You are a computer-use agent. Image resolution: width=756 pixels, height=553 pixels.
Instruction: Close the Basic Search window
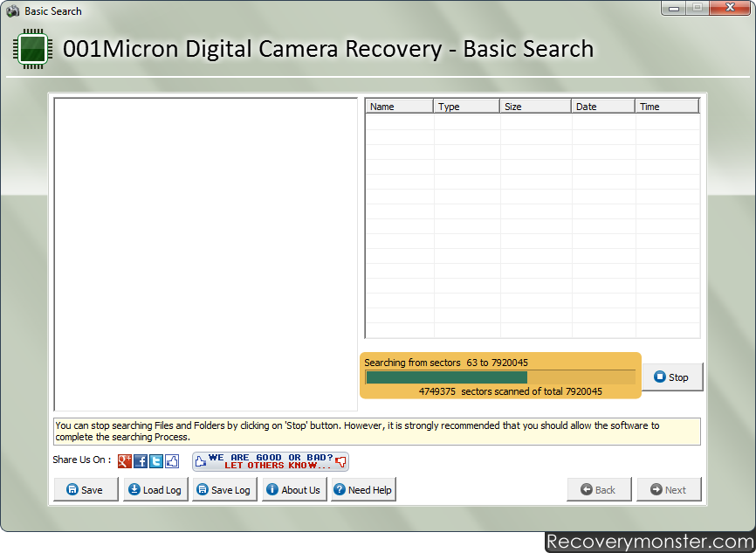[x=730, y=8]
